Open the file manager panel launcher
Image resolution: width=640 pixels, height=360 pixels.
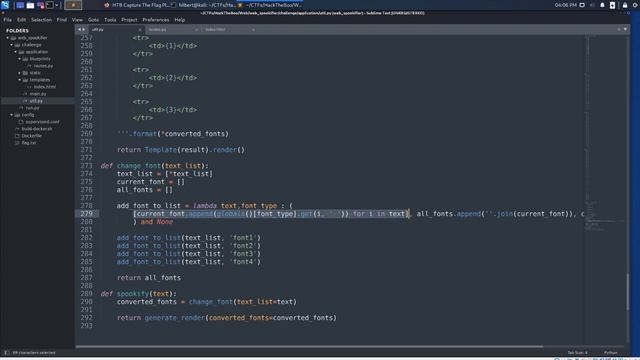(x=30, y=5)
